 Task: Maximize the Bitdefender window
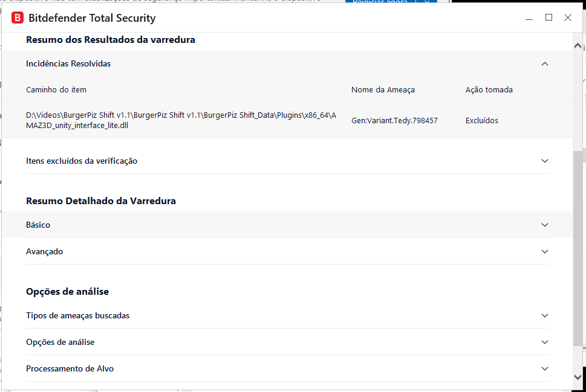click(549, 18)
